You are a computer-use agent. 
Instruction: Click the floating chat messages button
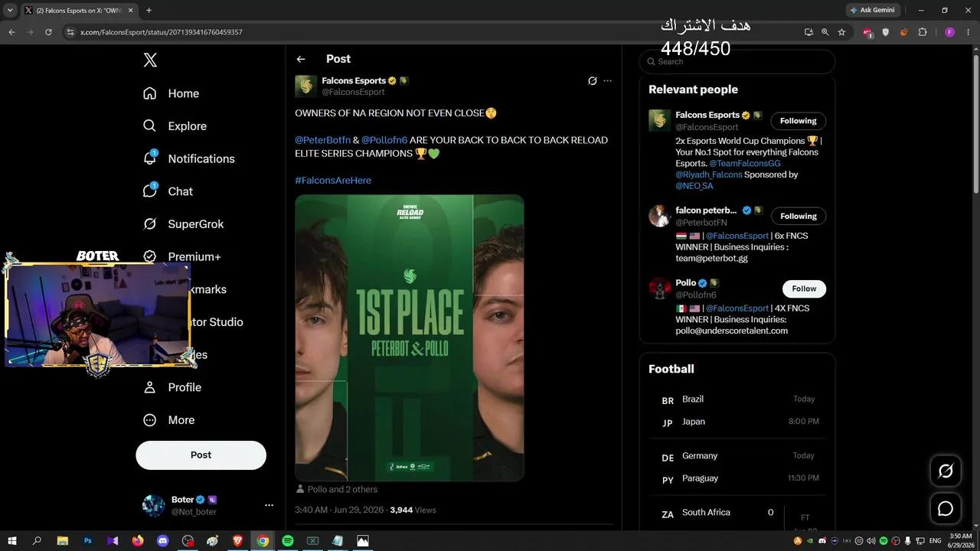946,508
